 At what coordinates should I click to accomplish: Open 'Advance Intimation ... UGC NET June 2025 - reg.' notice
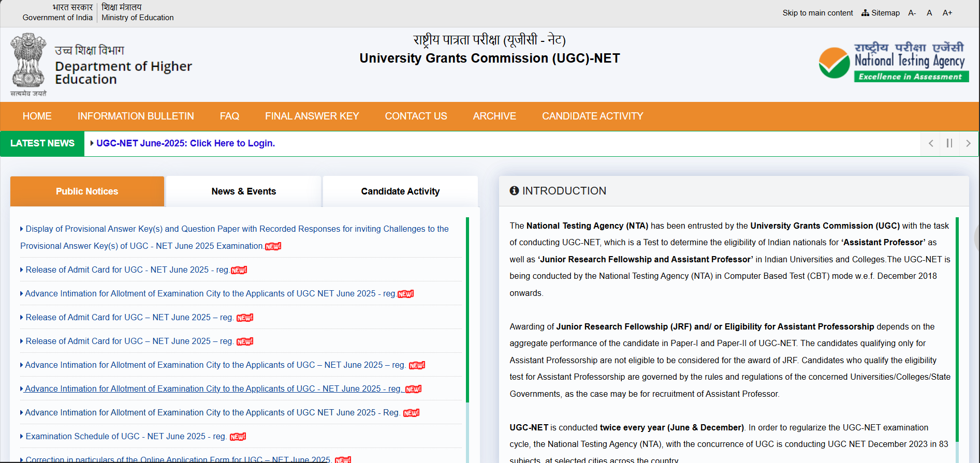[210, 294]
